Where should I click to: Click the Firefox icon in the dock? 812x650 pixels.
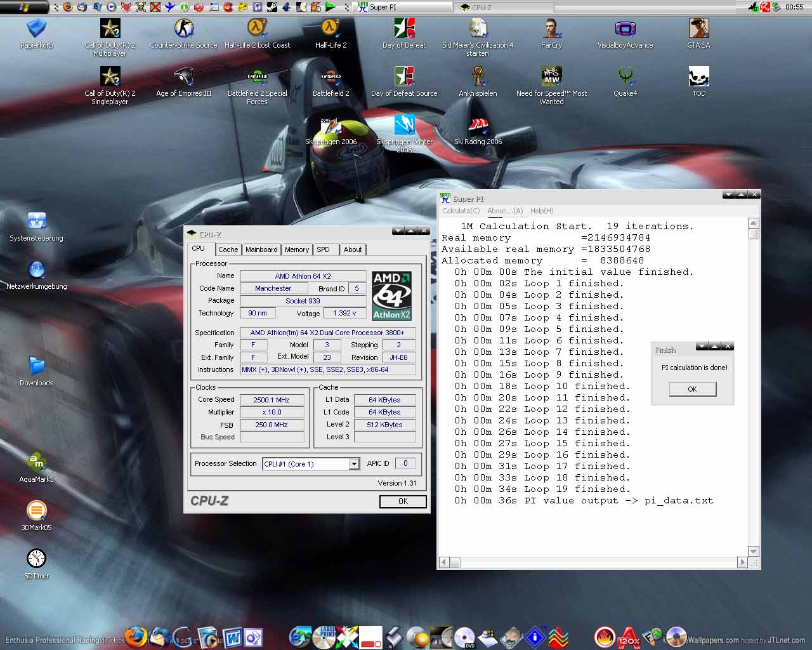(135, 636)
